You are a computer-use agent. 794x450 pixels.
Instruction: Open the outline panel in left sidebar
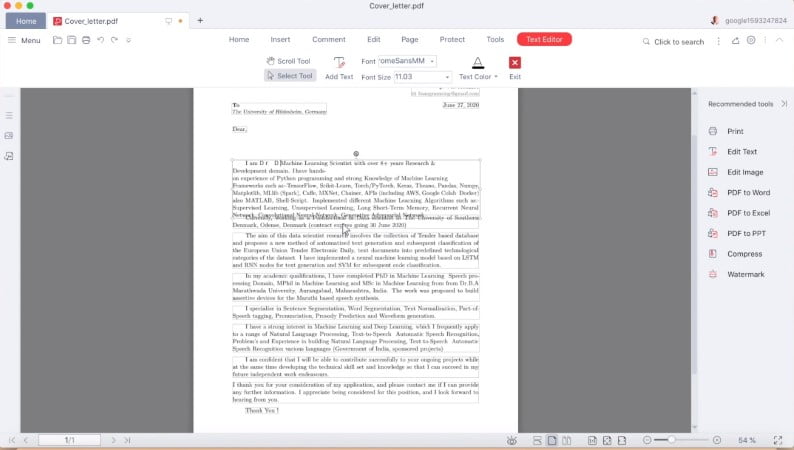9,115
